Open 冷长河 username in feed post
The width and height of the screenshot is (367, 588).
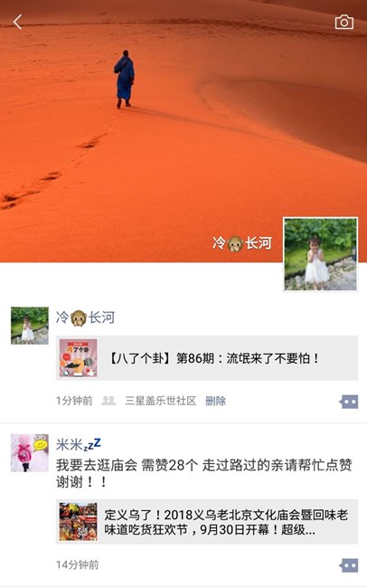pyautogui.click(x=86, y=318)
